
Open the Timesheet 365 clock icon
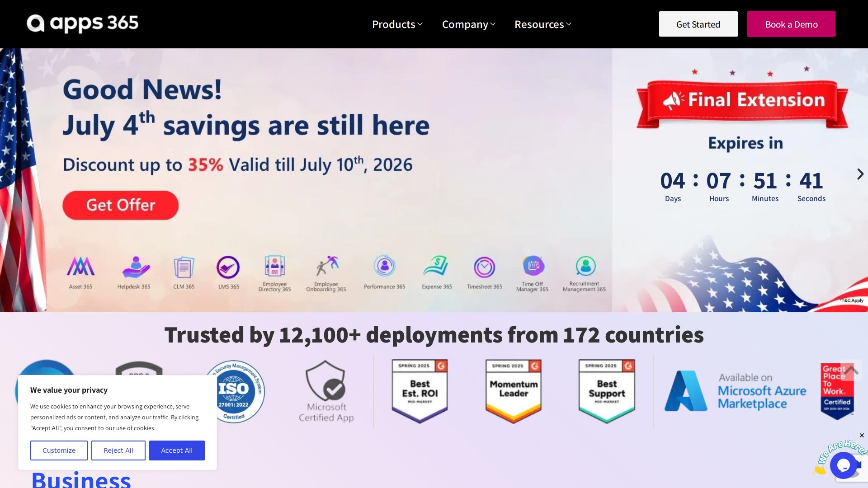pyautogui.click(x=484, y=267)
